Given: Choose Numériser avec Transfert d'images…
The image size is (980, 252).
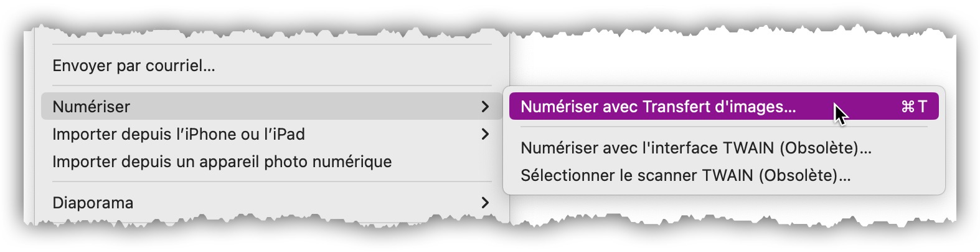Looking at the screenshot, I should pyautogui.click(x=658, y=107).
